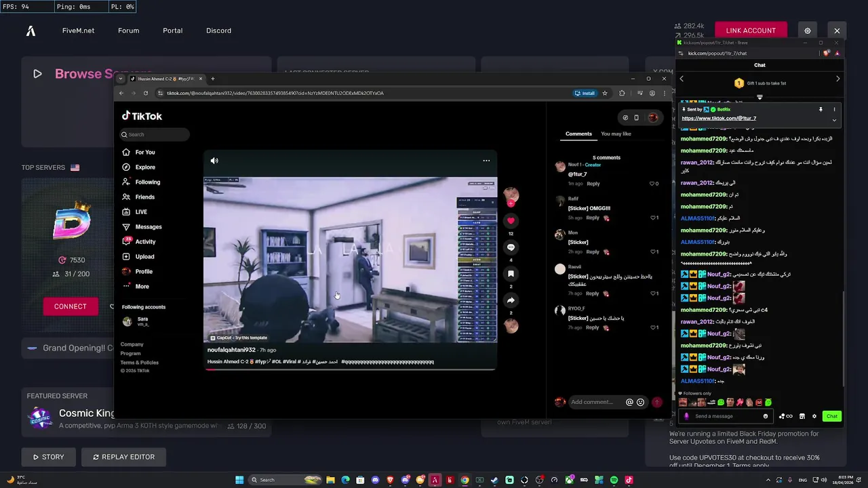Open Friends in TikTok sidebar
868x488 pixels.
[139, 197]
